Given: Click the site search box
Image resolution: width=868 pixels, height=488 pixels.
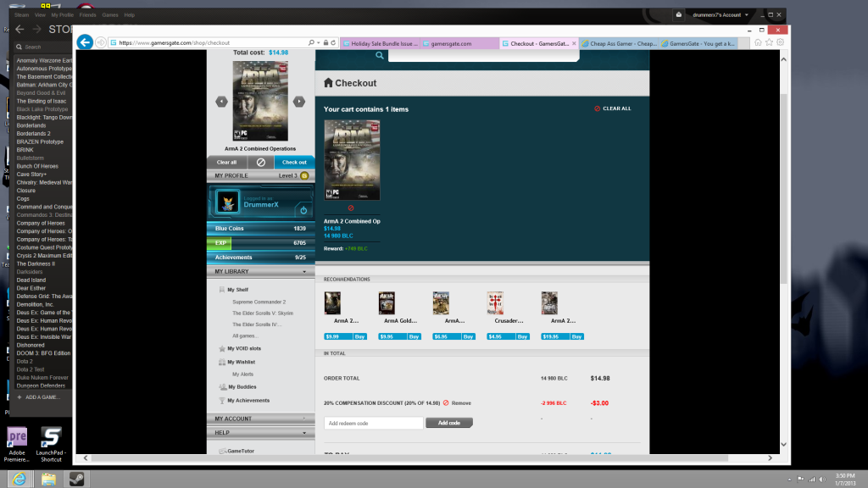Looking at the screenshot, I should (483, 55).
